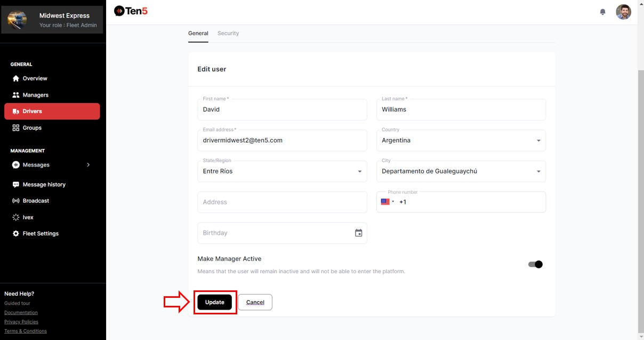Open Broadcast in the sidebar

click(36, 201)
